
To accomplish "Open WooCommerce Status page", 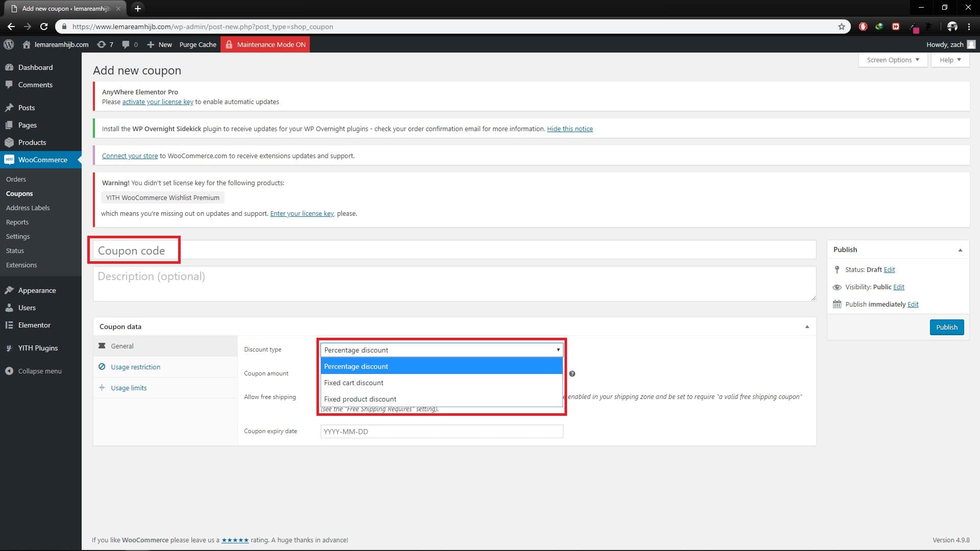I will [x=15, y=251].
